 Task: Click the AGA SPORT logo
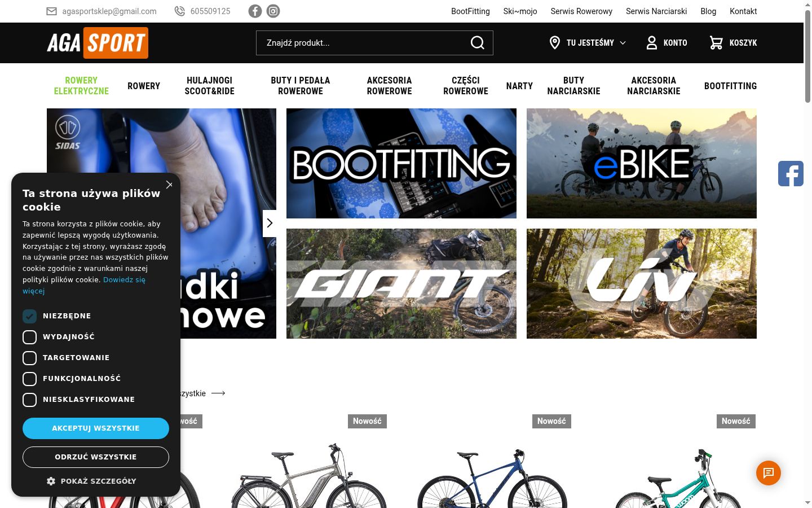tap(98, 43)
